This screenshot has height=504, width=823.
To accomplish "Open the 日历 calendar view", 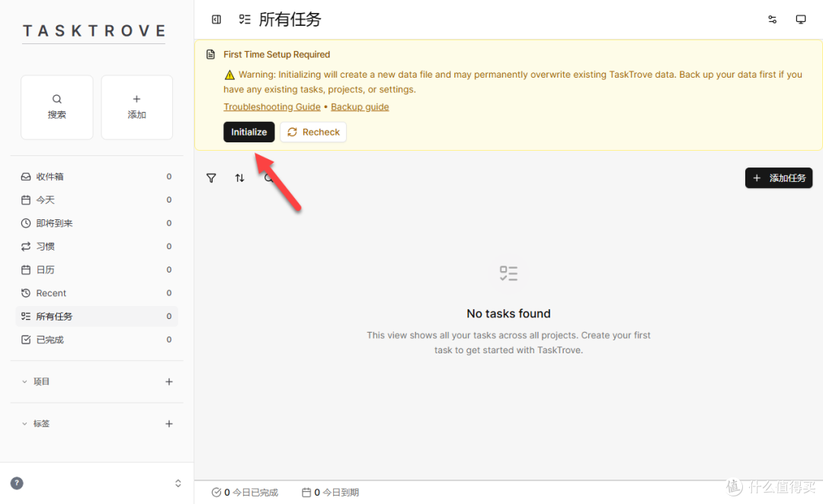I will [97, 270].
